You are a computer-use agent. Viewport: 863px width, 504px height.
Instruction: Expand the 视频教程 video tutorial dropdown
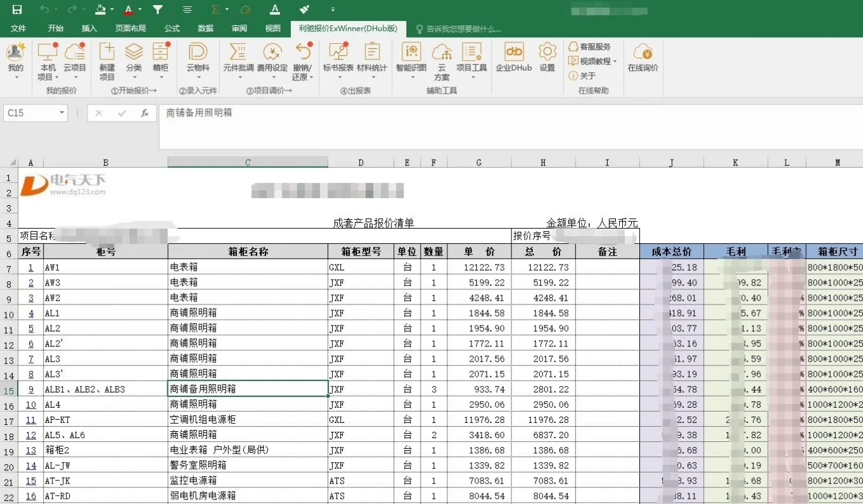(x=615, y=61)
